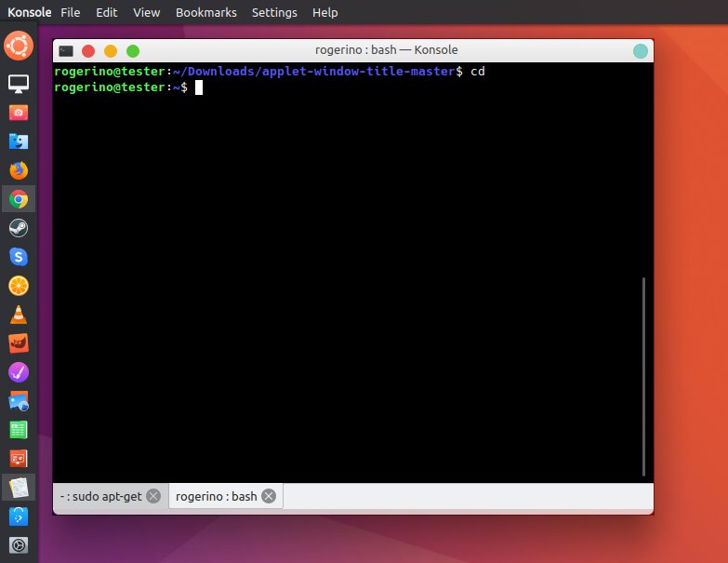The width and height of the screenshot is (728, 563).
Task: Launch VLC media player from the dock
Action: 19,315
